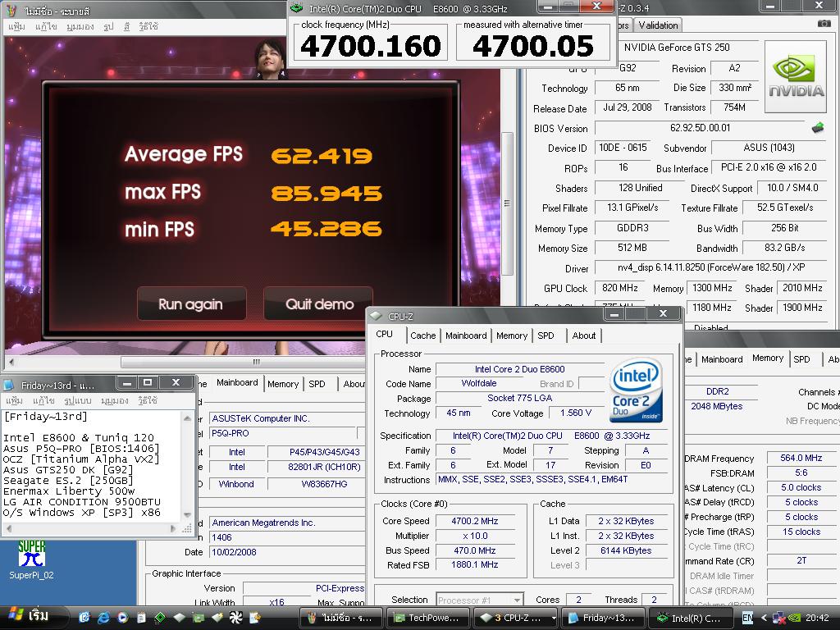840x630 pixels.
Task: Click the clock tool title bar icon
Action: tap(297, 8)
